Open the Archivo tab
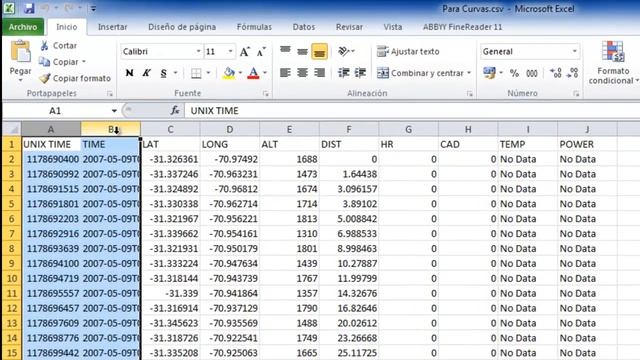 (x=23, y=27)
